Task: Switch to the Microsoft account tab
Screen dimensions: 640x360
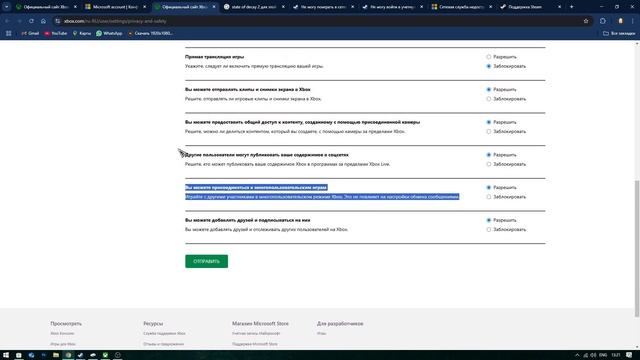Action: click(115, 7)
